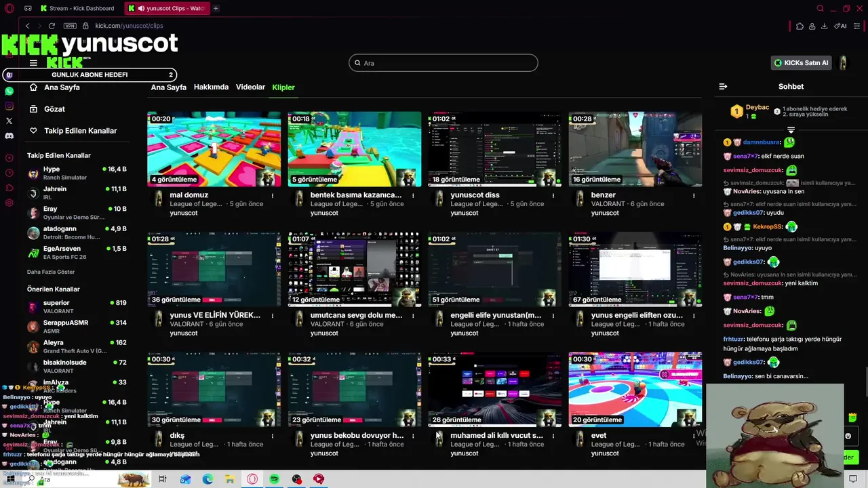Play the 'benzer' VALORANT clip thumbnail

pyautogui.click(x=635, y=149)
